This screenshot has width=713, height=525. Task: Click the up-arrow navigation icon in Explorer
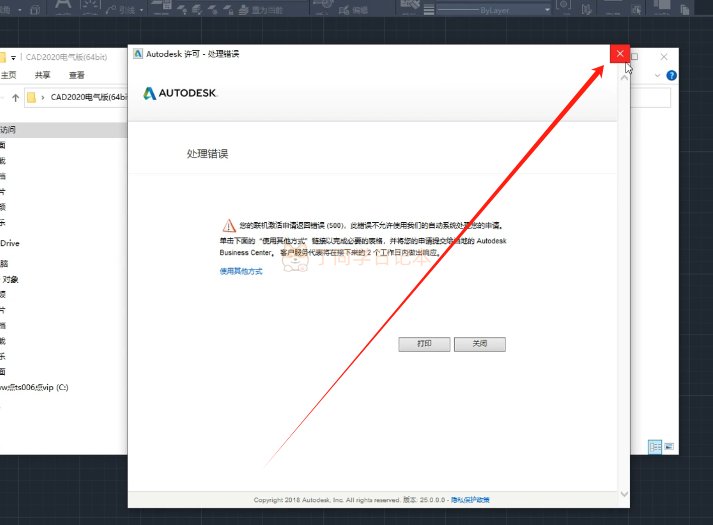(15, 97)
